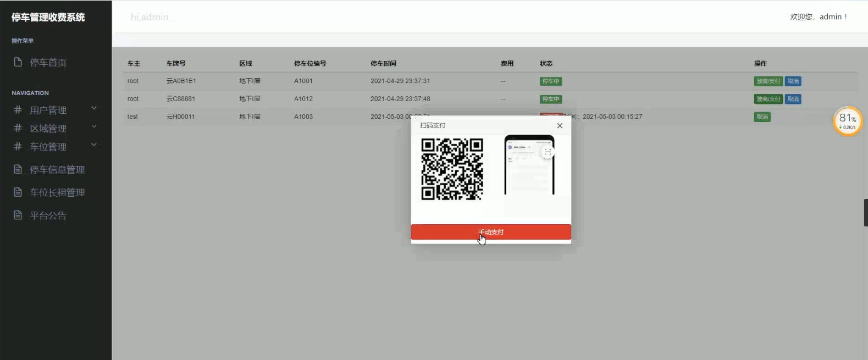Viewport: 868px width, 360px height.
Task: Click the 停车时间 column header
Action: tap(383, 63)
